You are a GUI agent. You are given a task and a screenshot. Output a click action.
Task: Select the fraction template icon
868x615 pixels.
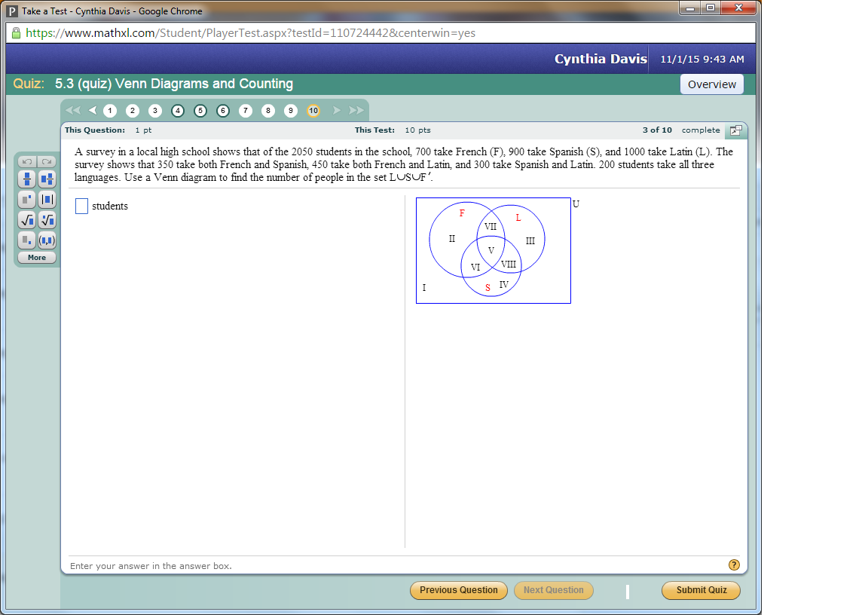27,179
